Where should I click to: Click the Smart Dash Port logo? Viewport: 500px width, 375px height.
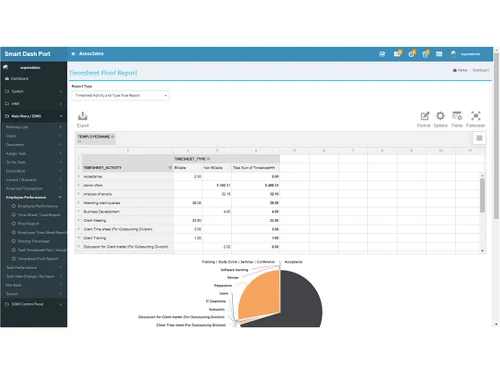(27, 54)
